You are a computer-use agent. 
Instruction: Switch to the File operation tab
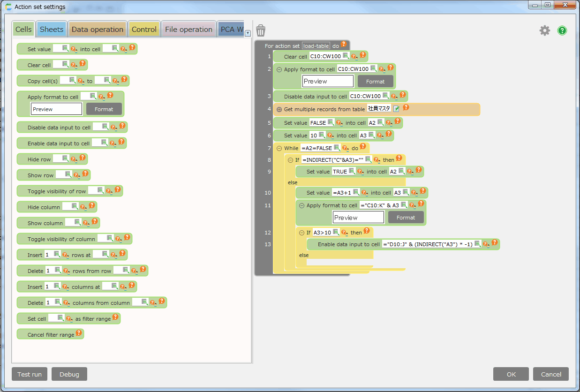click(x=188, y=29)
